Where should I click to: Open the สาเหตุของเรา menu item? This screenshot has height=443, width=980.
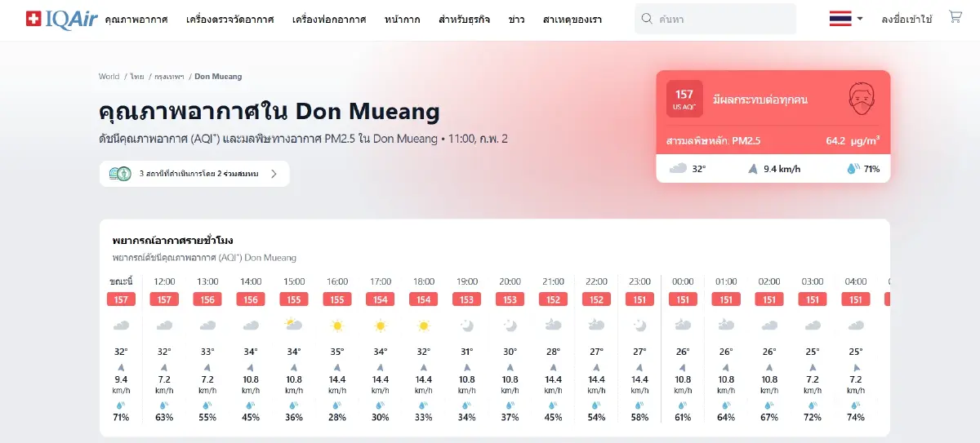(572, 19)
